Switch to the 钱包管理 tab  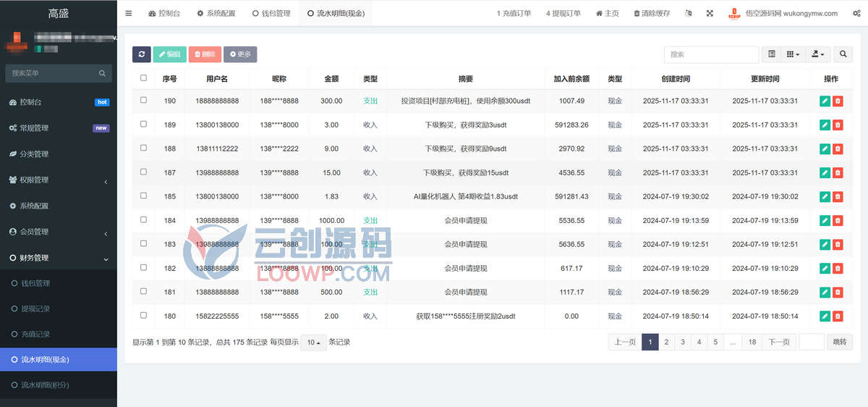[271, 13]
